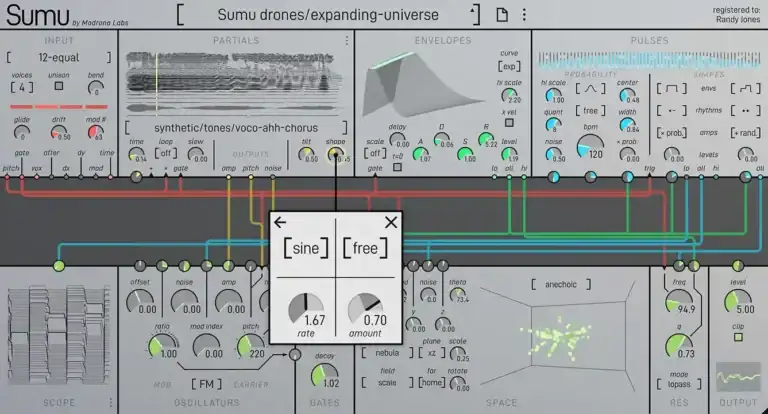Image resolution: width=768 pixels, height=414 pixels.
Task: Click the Pulses center knob 0.48
Action: pyautogui.click(x=627, y=95)
